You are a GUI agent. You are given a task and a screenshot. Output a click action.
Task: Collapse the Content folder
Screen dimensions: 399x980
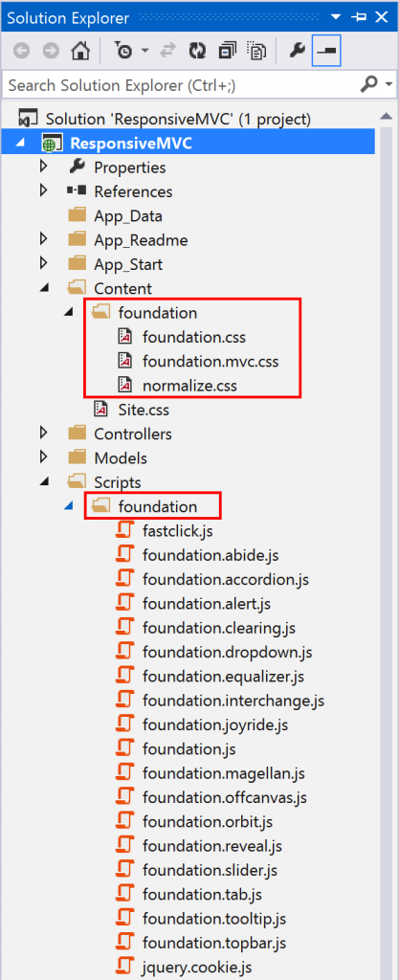point(43,288)
